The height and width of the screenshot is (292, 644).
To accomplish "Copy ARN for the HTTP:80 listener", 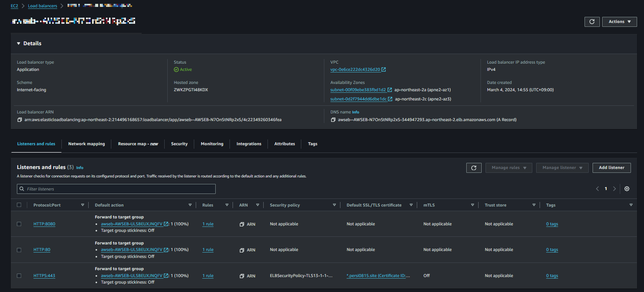I will tap(242, 250).
